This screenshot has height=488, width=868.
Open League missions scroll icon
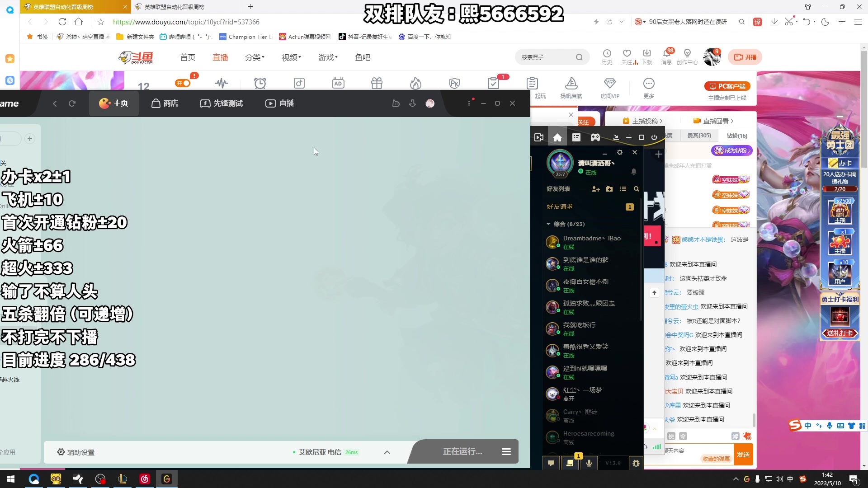pos(570,463)
